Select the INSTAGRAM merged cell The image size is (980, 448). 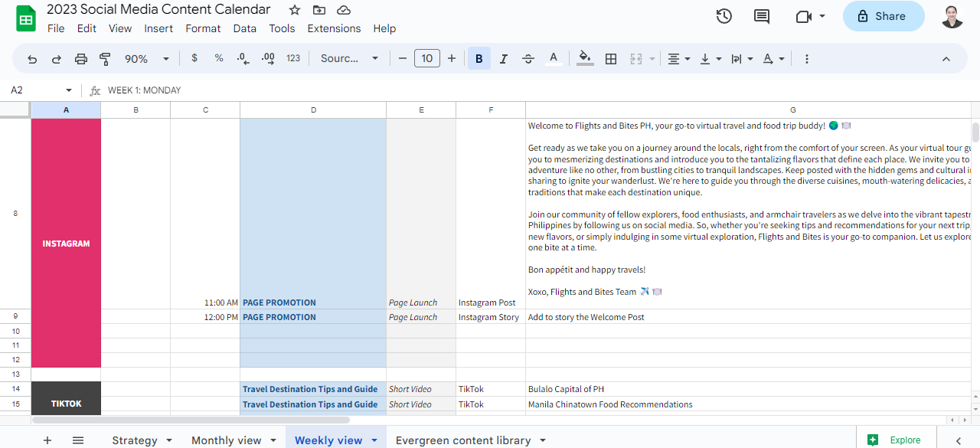pyautogui.click(x=66, y=244)
